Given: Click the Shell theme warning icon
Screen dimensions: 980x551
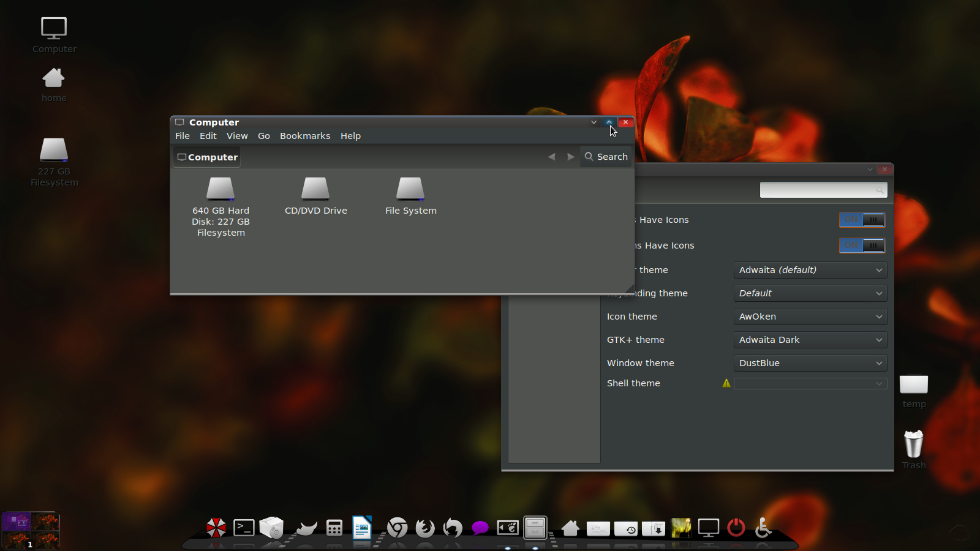Looking at the screenshot, I should coord(726,383).
